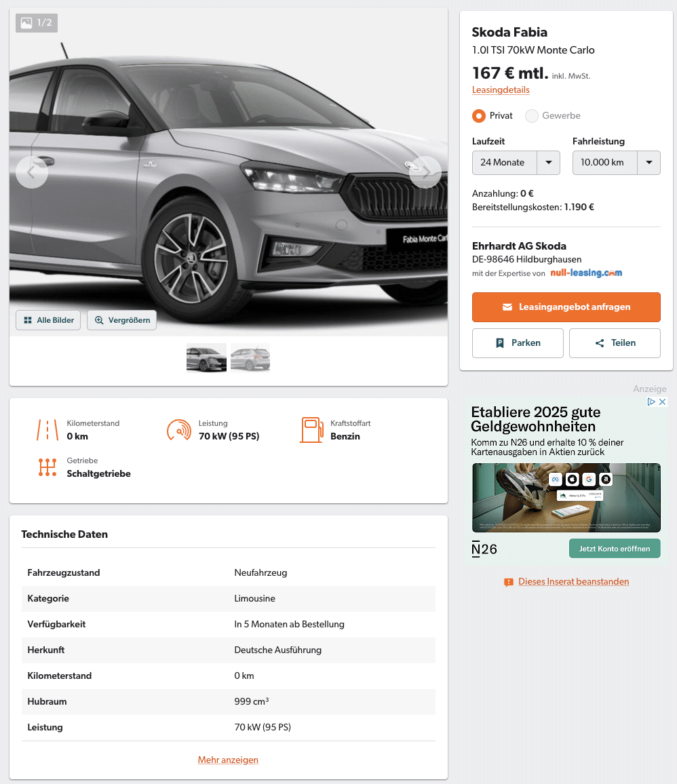
Task: Expand technical data via Mehr anzeigen
Action: [x=228, y=760]
